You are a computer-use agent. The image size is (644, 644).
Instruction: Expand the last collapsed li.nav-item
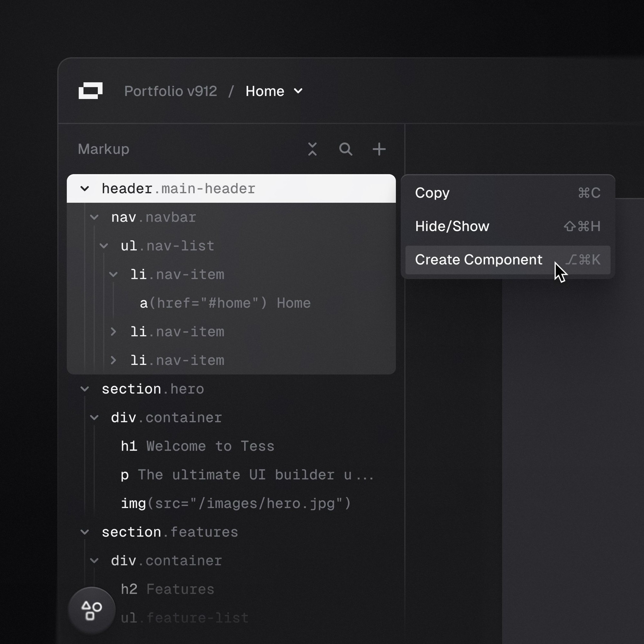click(x=113, y=360)
